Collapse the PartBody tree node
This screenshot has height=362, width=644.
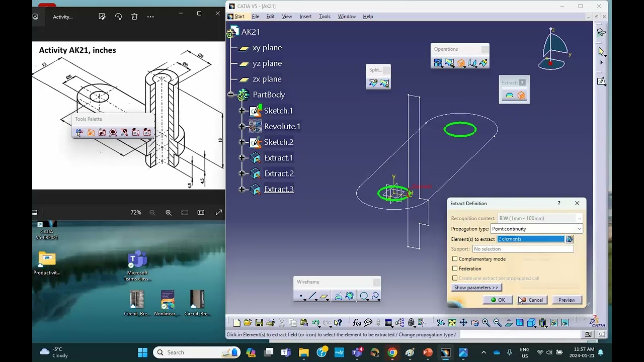(231, 95)
